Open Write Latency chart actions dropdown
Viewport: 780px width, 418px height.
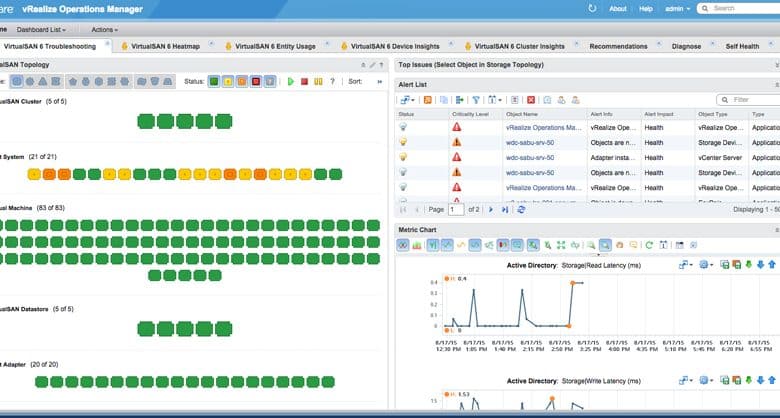[x=685, y=381]
